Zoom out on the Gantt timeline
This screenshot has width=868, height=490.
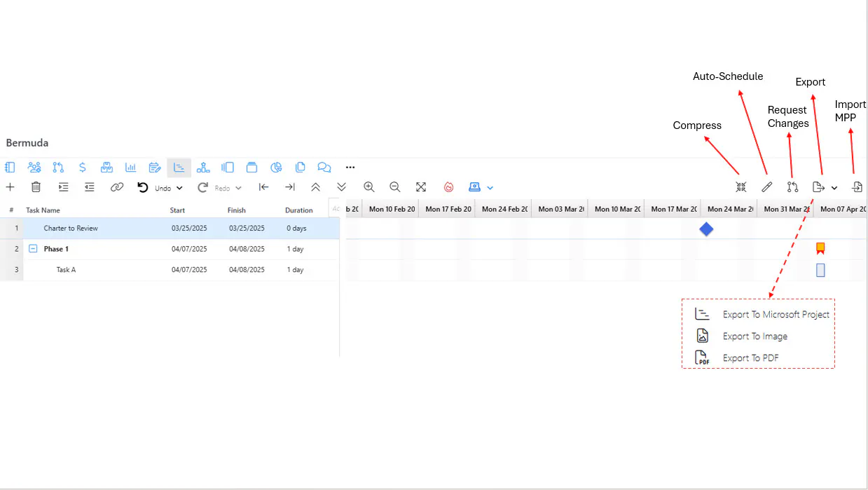(x=395, y=187)
